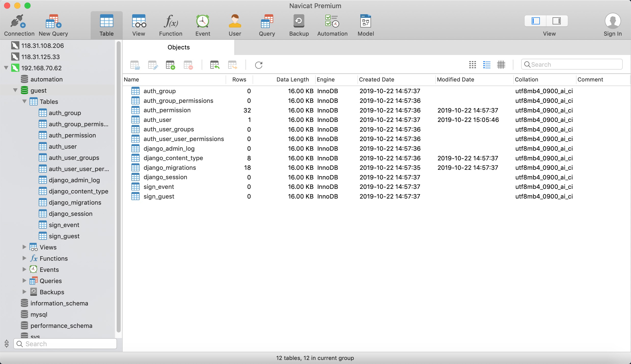Select the Objects tab

pos(179,47)
